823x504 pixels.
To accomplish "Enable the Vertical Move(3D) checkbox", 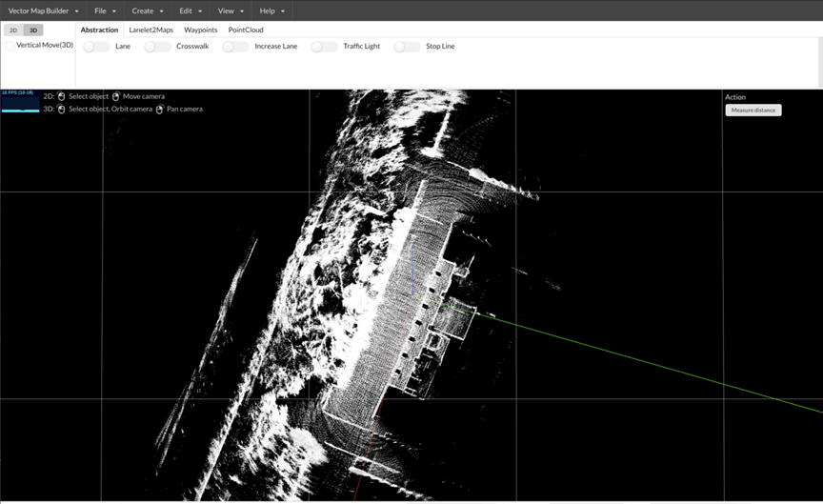I will point(10,46).
